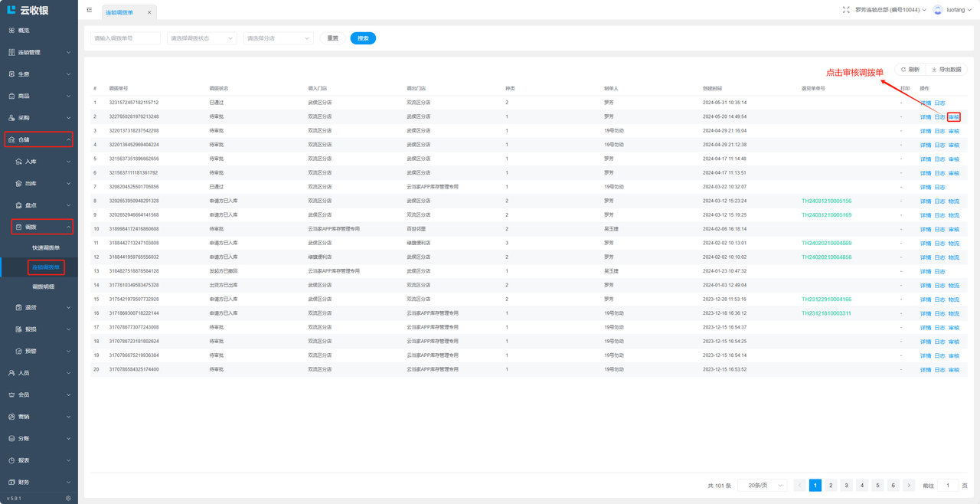Click the next-page arrow in pagination
The height and width of the screenshot is (504, 980).
[x=909, y=486]
